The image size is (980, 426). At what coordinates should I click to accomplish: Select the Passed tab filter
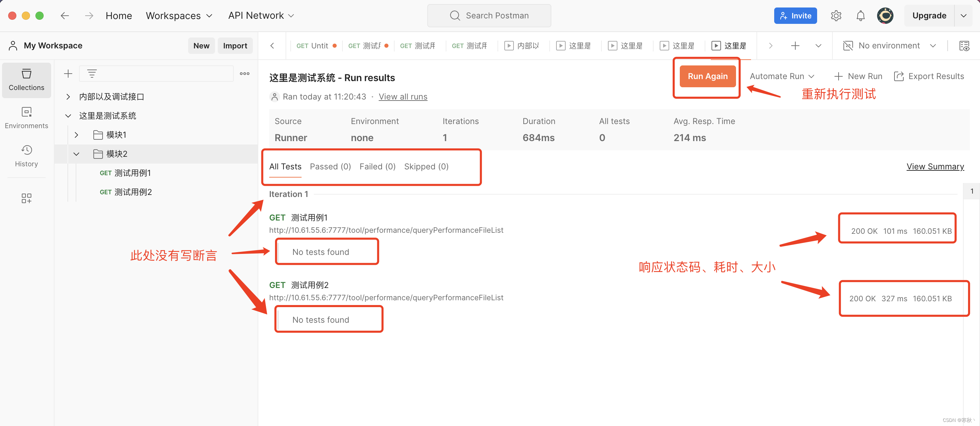pos(330,166)
